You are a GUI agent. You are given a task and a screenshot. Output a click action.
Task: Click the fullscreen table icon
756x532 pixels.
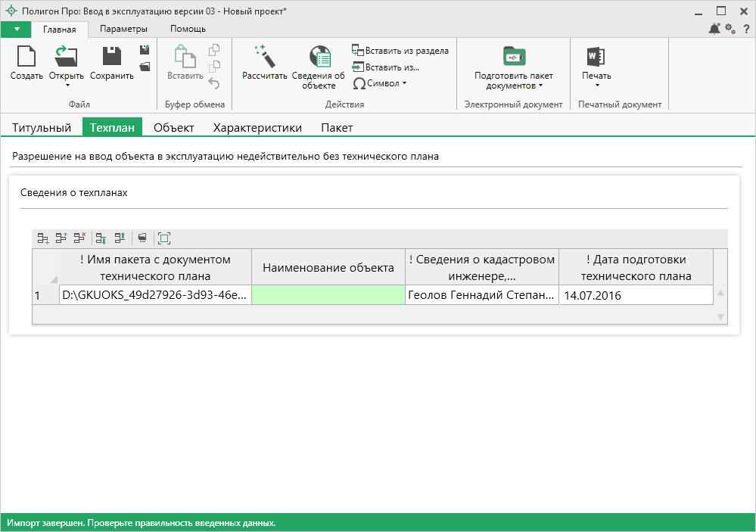[x=164, y=238]
